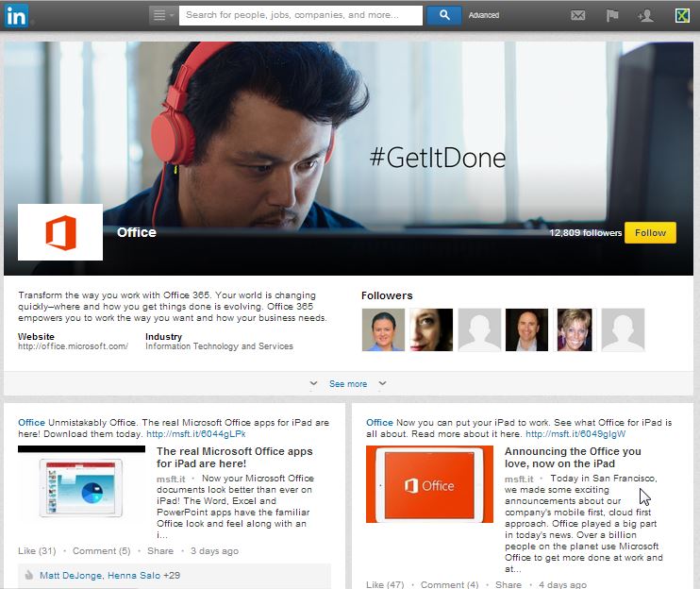Viewport: 700px width, 589px height.
Task: Click the 12,809 followers count
Action: click(x=585, y=232)
